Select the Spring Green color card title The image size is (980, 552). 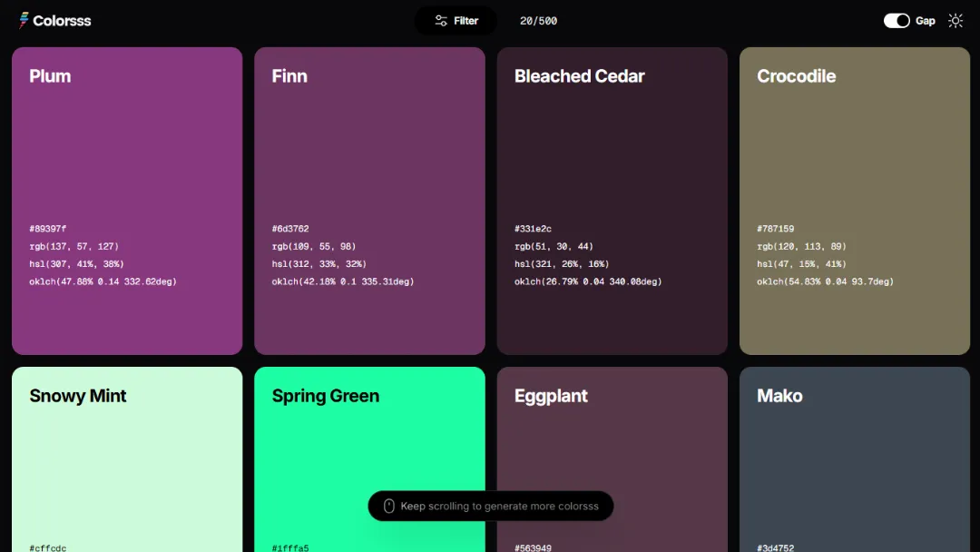[325, 397]
